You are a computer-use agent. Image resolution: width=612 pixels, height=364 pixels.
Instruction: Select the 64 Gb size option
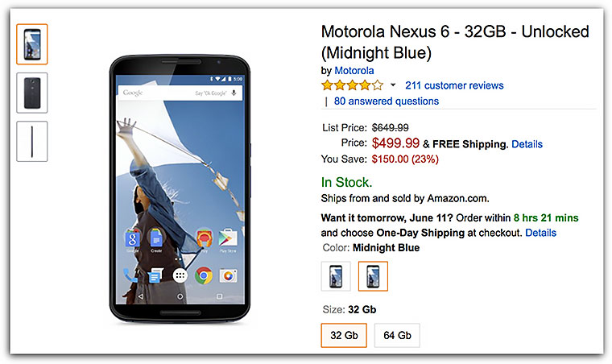pos(396,334)
